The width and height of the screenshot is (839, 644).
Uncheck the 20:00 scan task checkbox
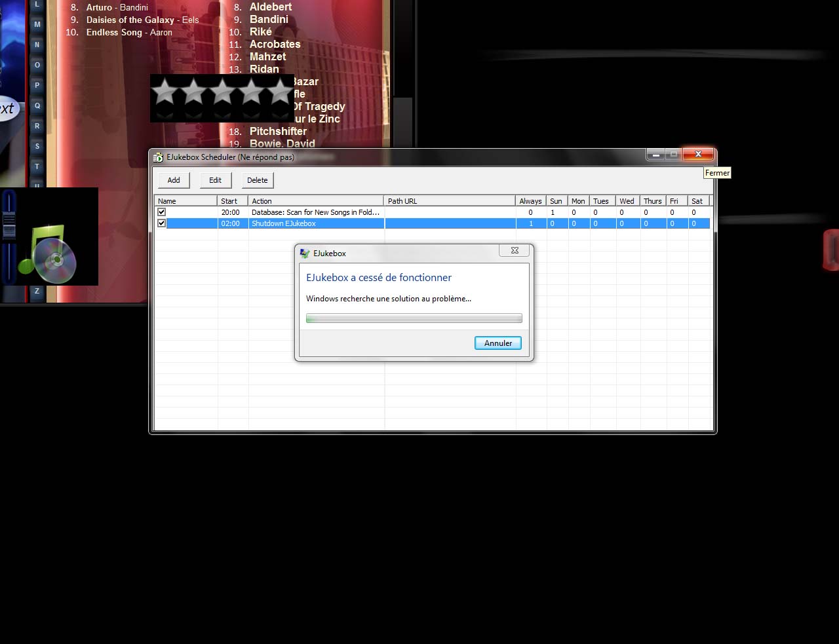point(161,212)
